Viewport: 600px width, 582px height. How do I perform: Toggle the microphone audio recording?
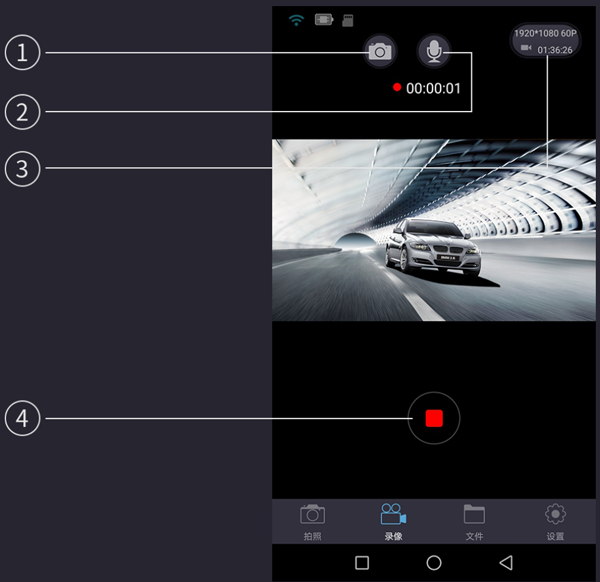pos(434,51)
